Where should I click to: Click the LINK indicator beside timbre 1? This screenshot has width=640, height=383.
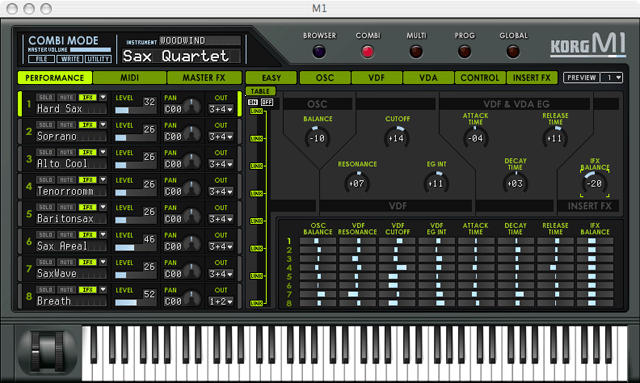[256, 111]
